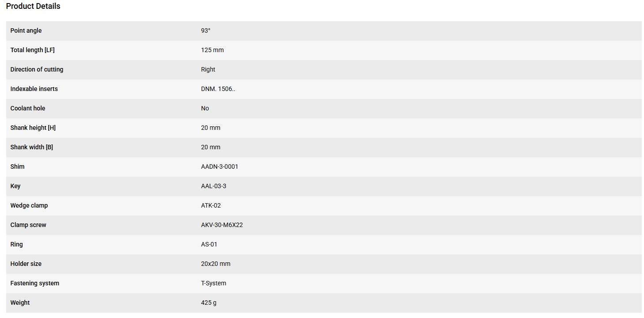This screenshot has height=318, width=644.
Task: Click the 125 mm length value
Action: pyautogui.click(x=212, y=50)
